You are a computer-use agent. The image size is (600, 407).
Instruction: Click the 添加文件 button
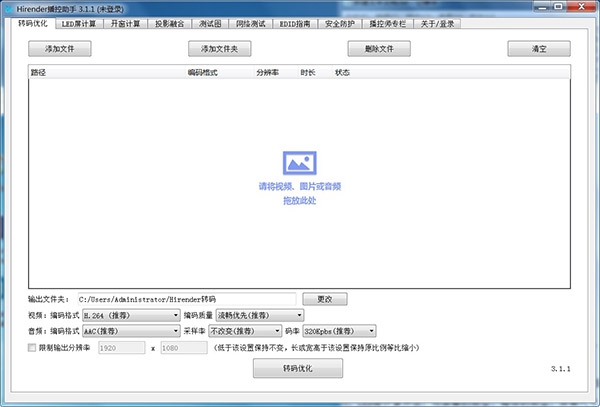point(60,49)
